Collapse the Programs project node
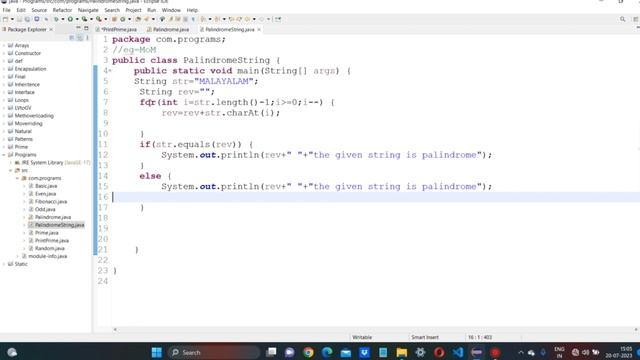This screenshot has height=360, width=640. pos(4,155)
